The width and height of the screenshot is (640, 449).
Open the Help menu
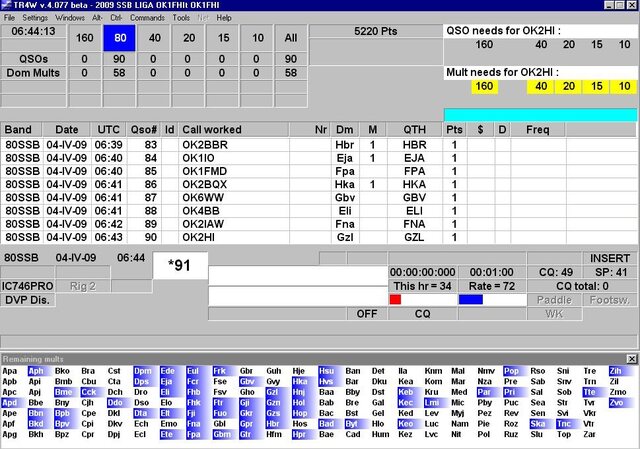(x=224, y=18)
